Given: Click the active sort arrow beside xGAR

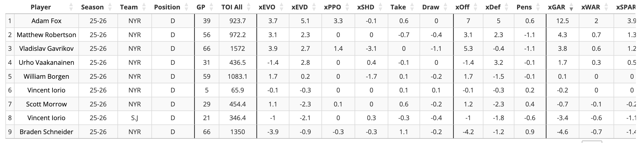Looking at the screenshot, I should 571,8.
